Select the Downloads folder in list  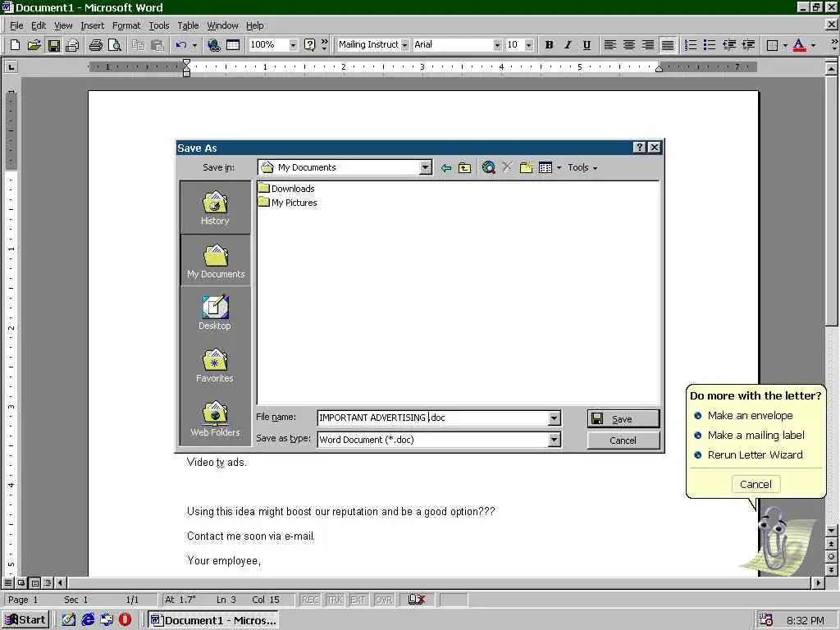click(x=286, y=189)
